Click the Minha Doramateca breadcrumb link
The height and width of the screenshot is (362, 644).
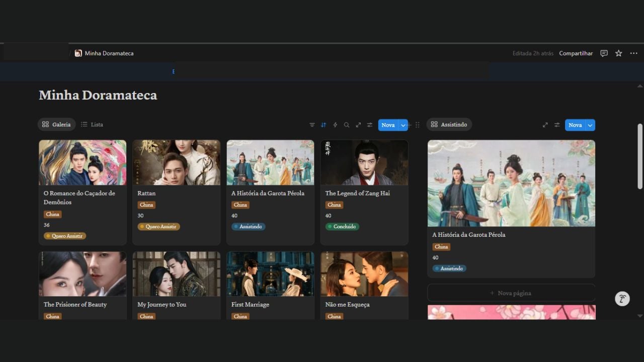[109, 53]
